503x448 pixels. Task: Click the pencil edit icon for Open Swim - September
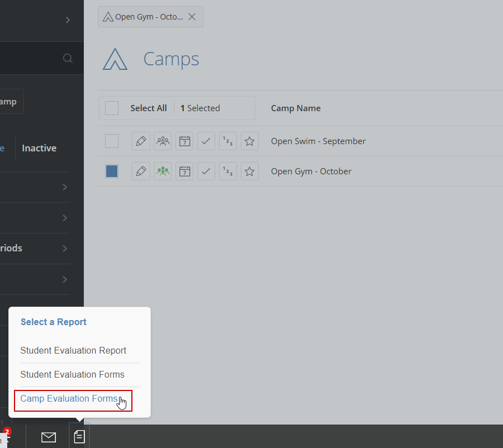(141, 141)
